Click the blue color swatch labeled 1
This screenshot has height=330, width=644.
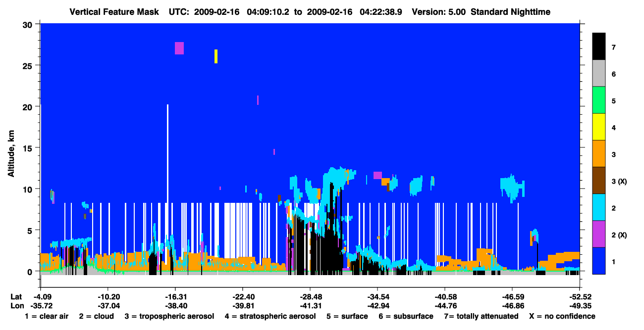click(x=599, y=261)
